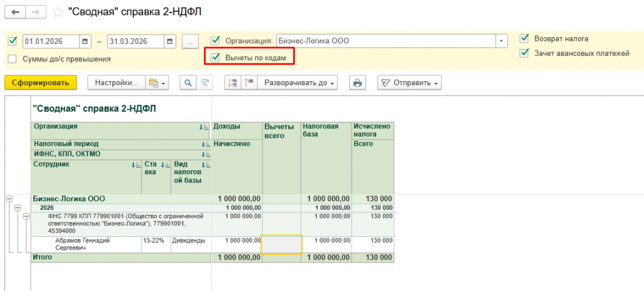
Task: Open the Отправить dropdown menu
Action: [x=409, y=82]
